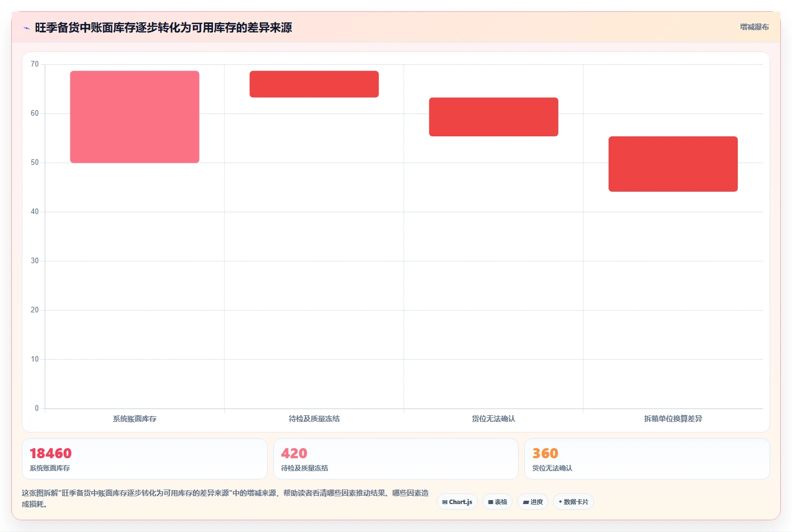The height and width of the screenshot is (532, 792).
Task: Click the 进度 tag
Action: [x=533, y=502]
